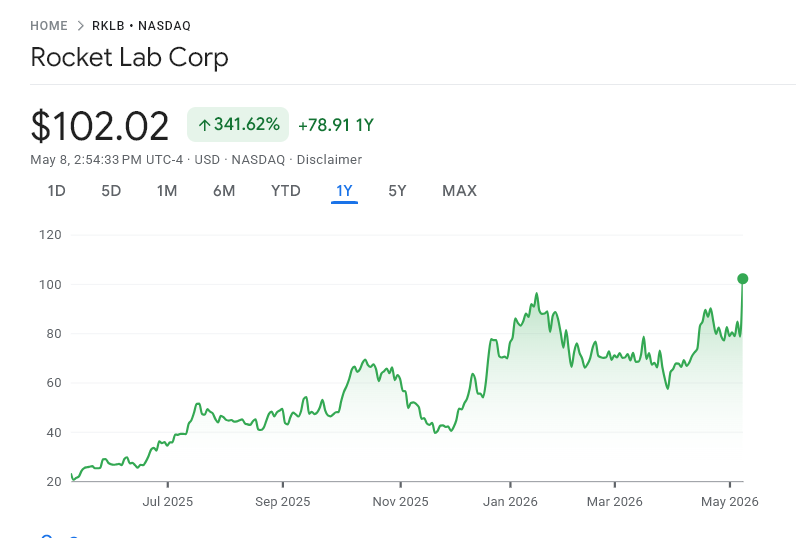Click the 100 y-axis value
The image size is (796, 538).
pyautogui.click(x=50, y=285)
